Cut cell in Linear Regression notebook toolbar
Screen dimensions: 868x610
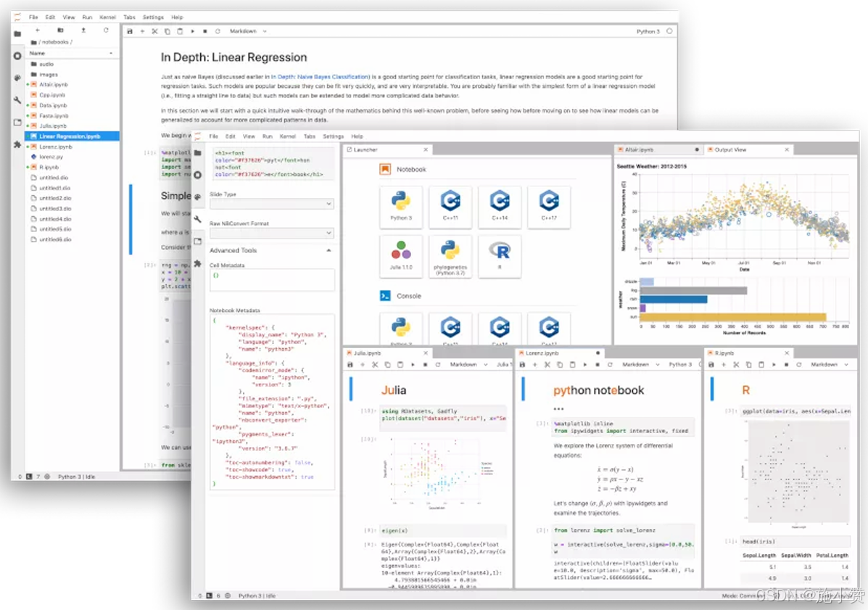tap(154, 32)
